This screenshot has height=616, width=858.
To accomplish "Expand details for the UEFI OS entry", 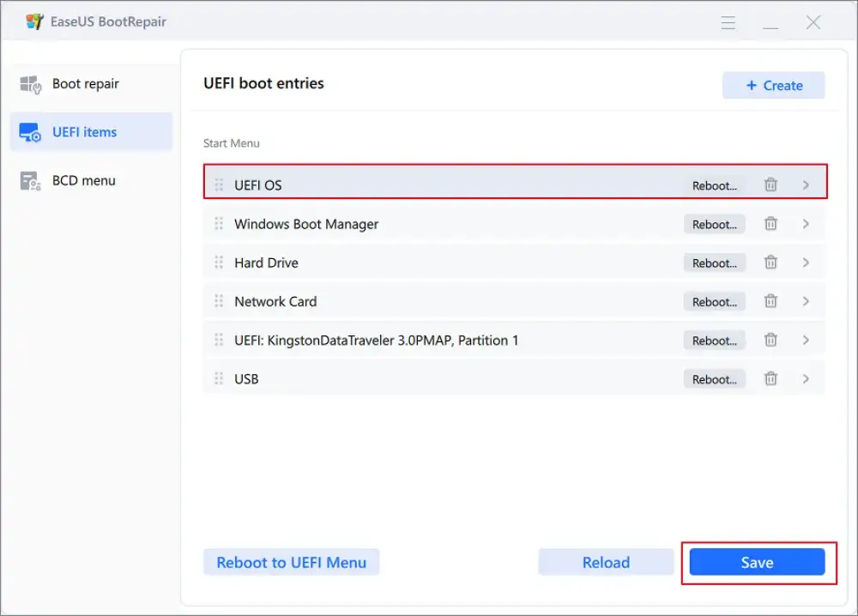I will tap(805, 184).
